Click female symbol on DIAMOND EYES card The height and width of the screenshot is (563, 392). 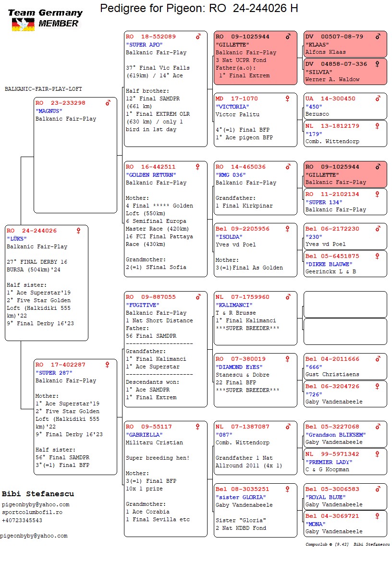288,359
